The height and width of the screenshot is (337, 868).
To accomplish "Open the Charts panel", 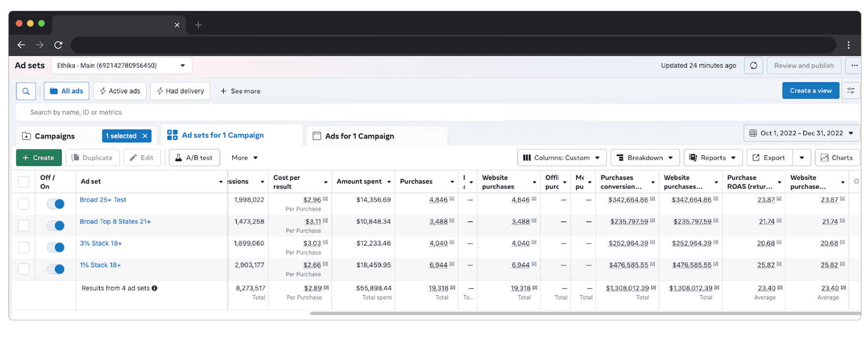I will (837, 158).
